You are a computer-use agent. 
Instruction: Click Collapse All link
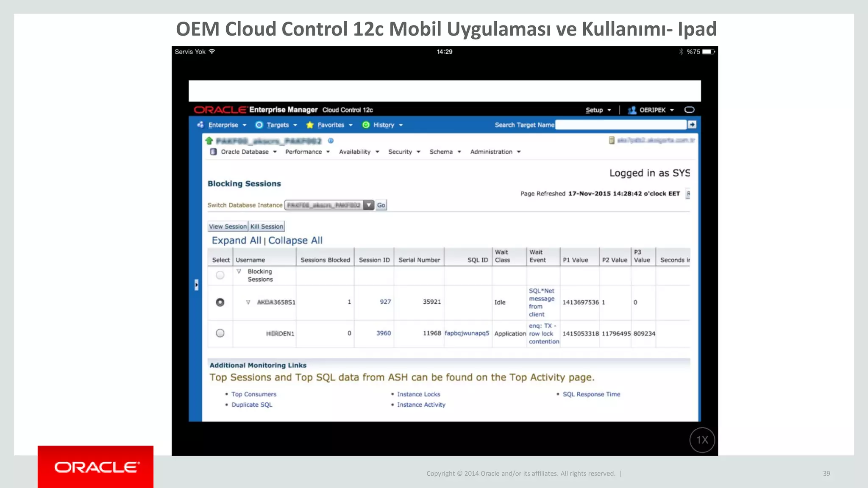(295, 241)
